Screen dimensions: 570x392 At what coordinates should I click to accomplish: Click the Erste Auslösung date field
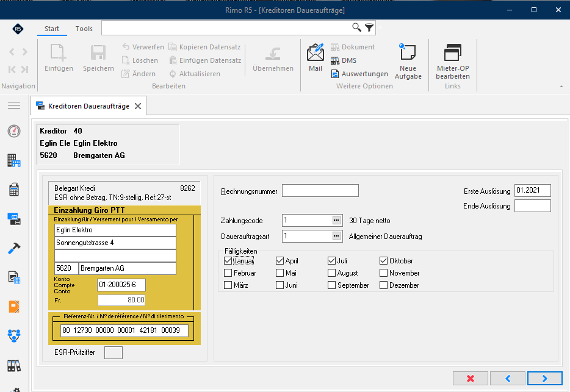tap(533, 190)
